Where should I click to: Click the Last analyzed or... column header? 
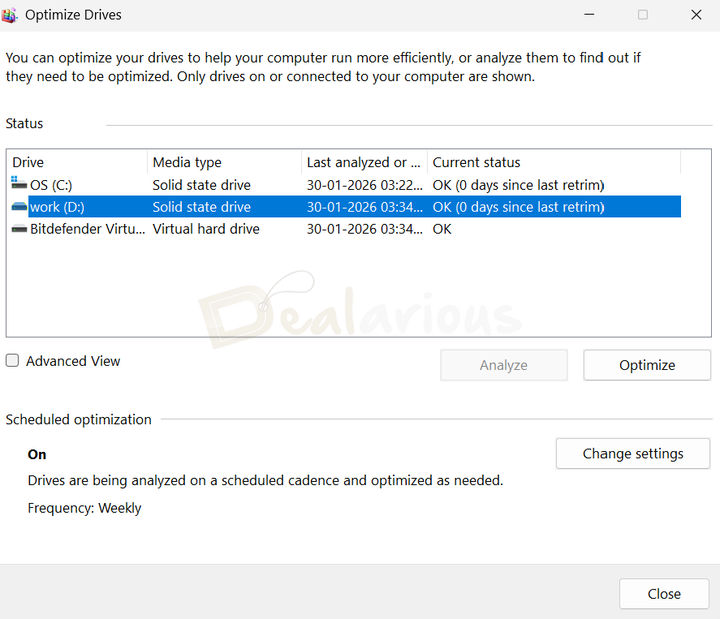click(x=365, y=162)
